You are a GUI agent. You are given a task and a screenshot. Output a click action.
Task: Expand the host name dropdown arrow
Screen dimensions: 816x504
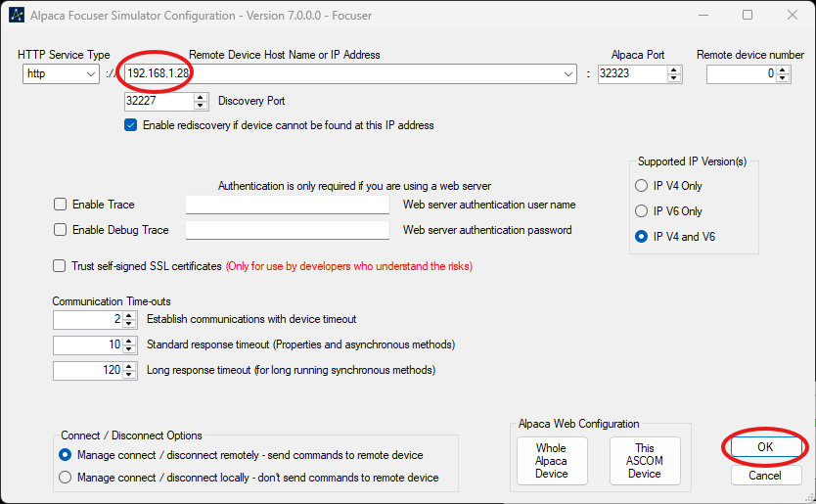(568, 74)
